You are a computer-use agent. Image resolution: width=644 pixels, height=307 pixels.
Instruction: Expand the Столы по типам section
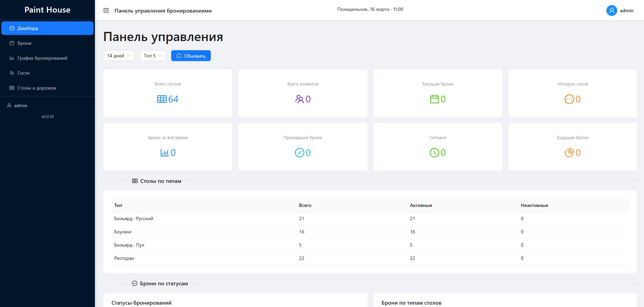pos(156,181)
